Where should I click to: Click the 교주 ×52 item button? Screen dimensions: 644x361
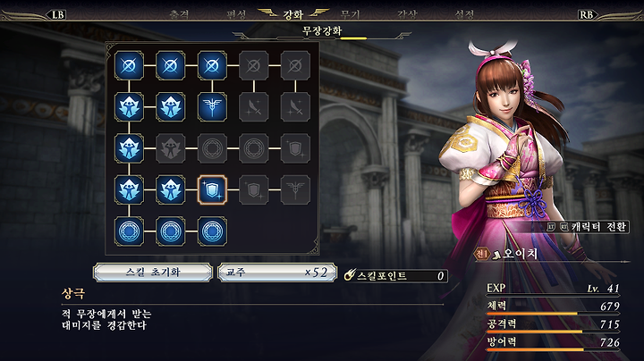coord(277,273)
